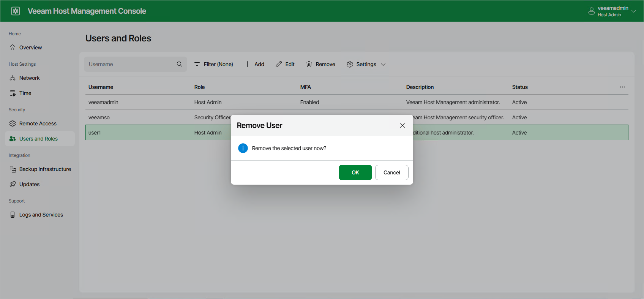Click the Veeam gear logo icon
Viewport: 644px width, 299px height.
coord(16,11)
